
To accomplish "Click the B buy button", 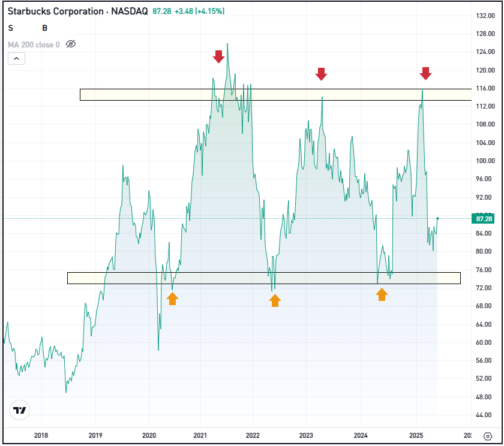I will click(x=44, y=28).
